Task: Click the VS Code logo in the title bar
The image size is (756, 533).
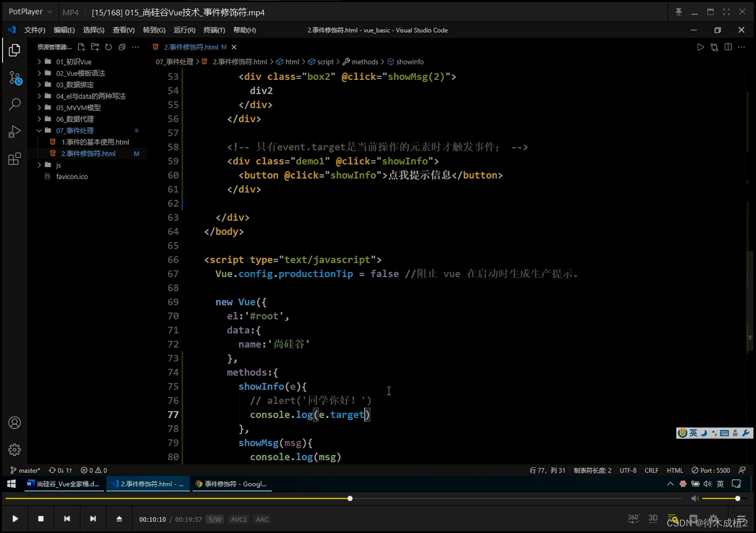Action: [x=11, y=30]
